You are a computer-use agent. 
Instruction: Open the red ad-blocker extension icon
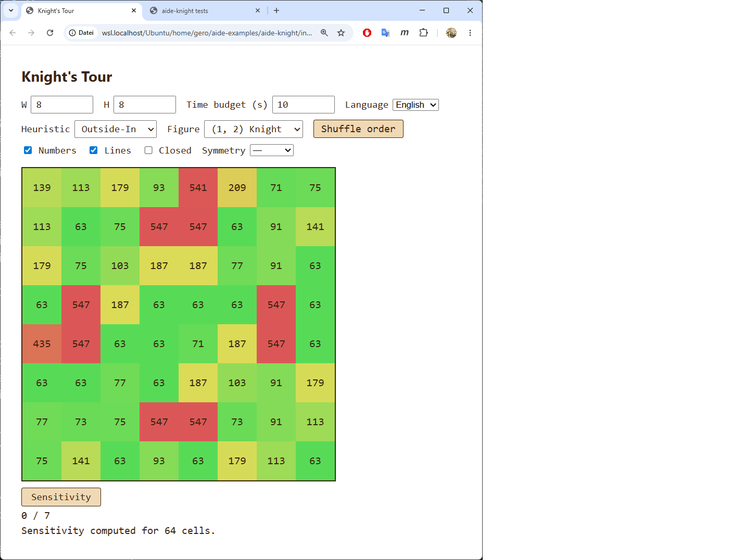(x=367, y=33)
